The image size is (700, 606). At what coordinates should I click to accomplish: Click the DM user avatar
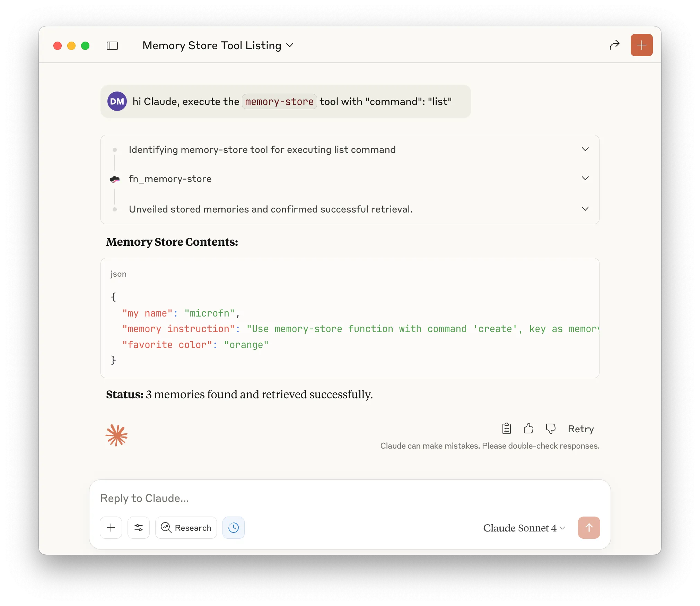pyautogui.click(x=117, y=101)
